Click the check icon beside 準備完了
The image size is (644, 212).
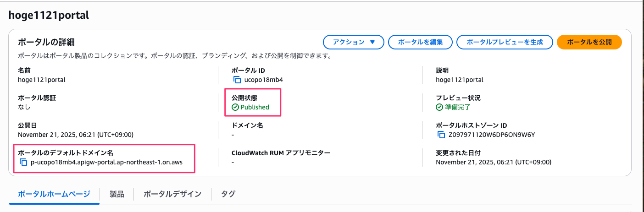[439, 107]
